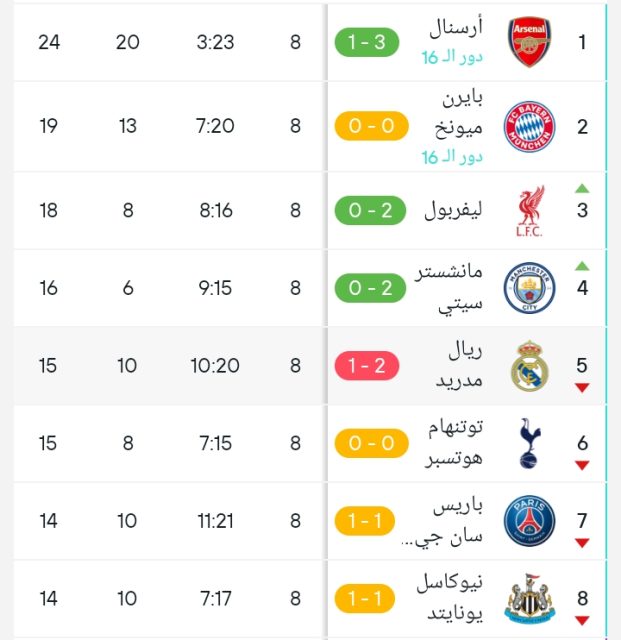Open Tottenham's yellow 0 - 0 draw badge
Screen dimensions: 621x640
pos(367,443)
